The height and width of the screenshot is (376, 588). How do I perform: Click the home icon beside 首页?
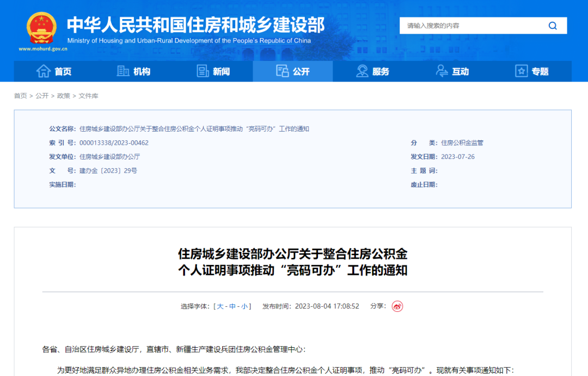click(x=44, y=71)
